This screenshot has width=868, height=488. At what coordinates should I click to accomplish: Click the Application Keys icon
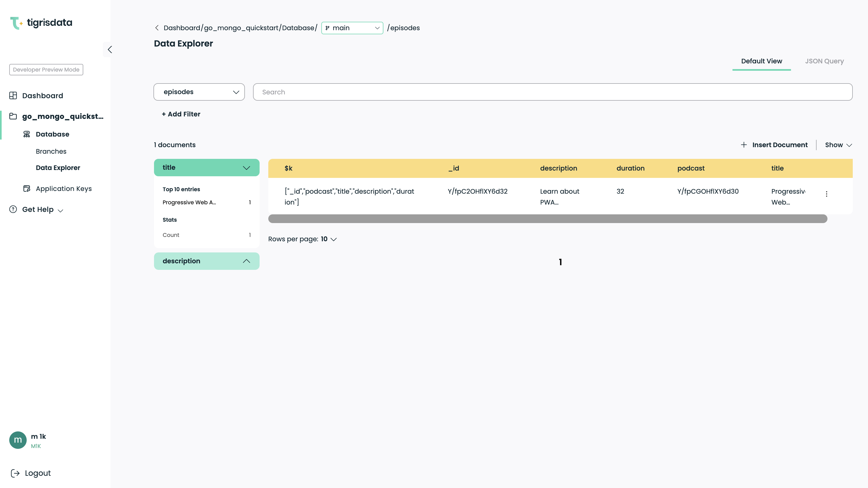[27, 189]
